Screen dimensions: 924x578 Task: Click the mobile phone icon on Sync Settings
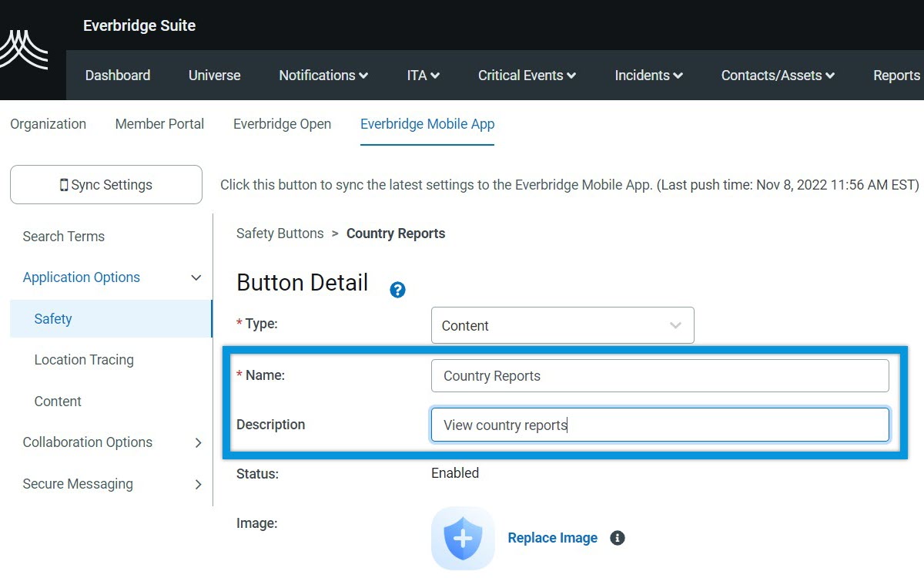65,184
